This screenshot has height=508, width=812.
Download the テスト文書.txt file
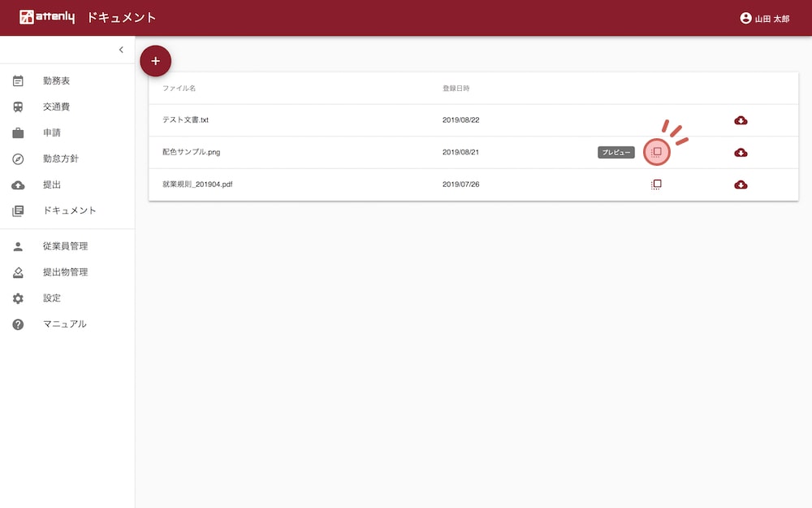tap(741, 120)
